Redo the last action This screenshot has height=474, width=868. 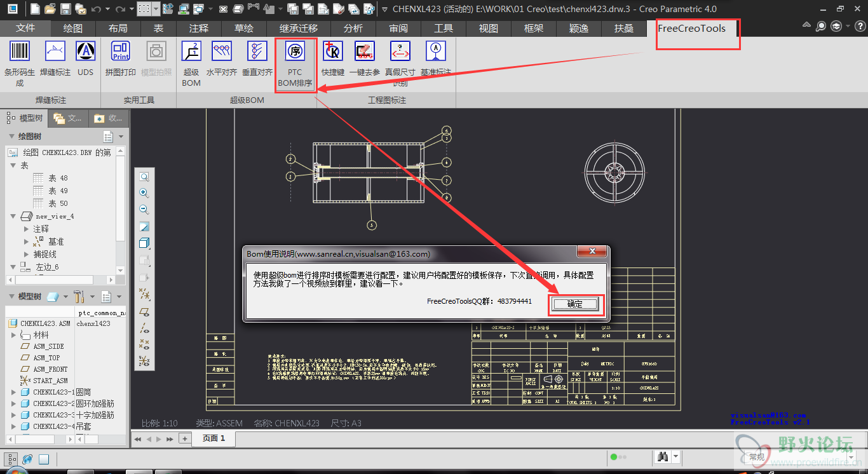pyautogui.click(x=122, y=9)
